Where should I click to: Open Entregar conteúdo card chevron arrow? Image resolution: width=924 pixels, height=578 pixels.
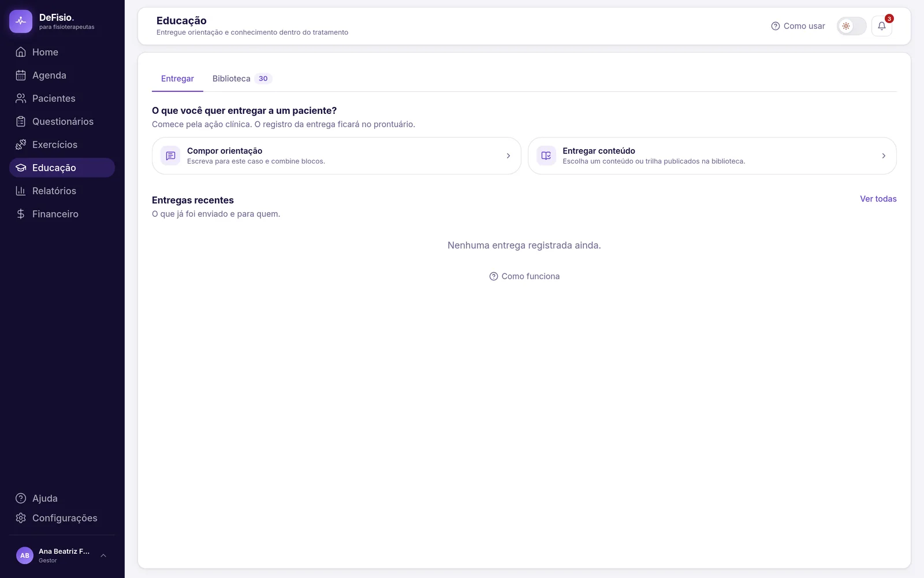click(884, 155)
